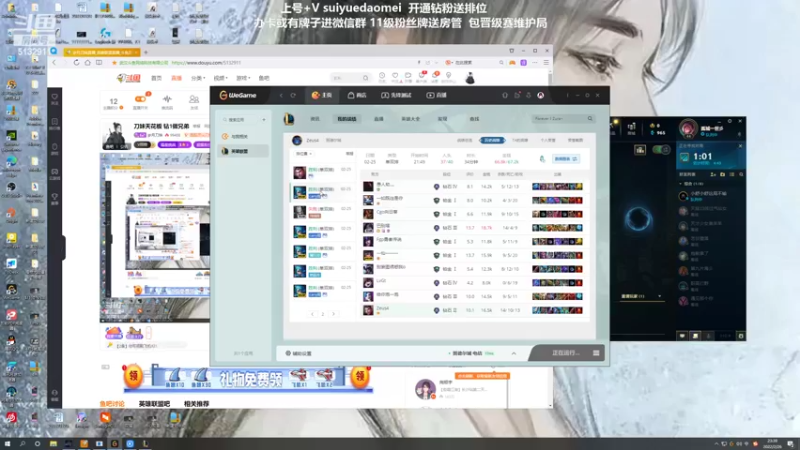Switch to the 资讯 tab
Image resolution: width=800 pixels, height=450 pixels.
(315, 119)
